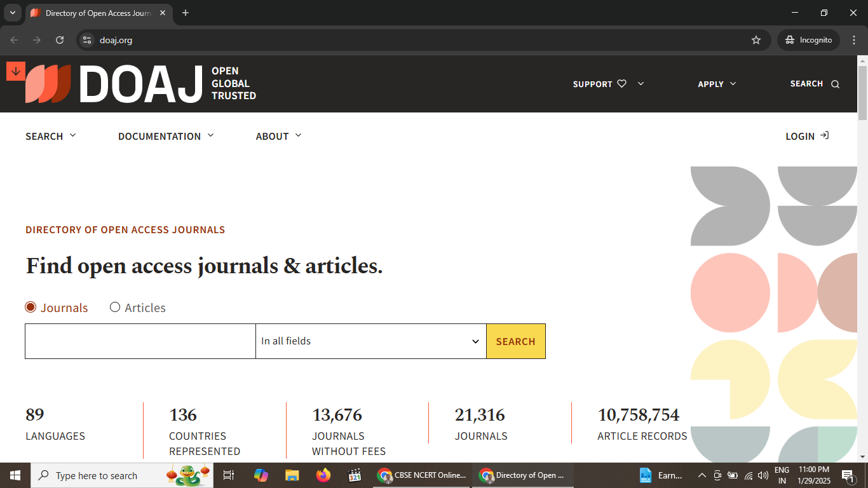The width and height of the screenshot is (868, 488).
Task: Open notification center icon
Action: [848, 475]
